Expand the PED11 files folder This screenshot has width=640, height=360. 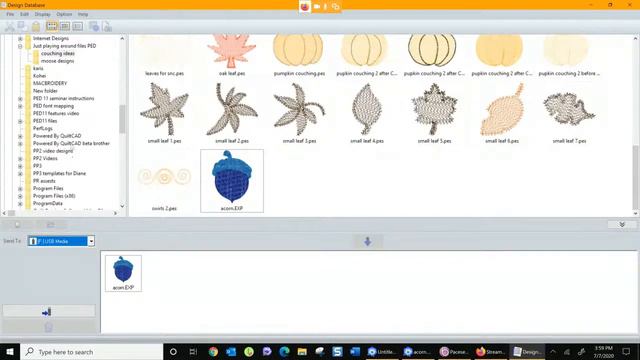(20, 121)
